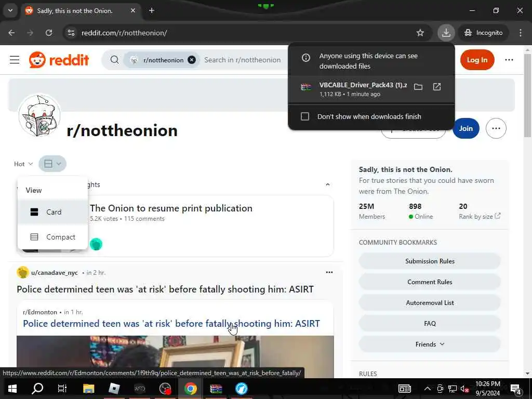Screen dimensions: 532x399
Task: Open Submission Rules bookmark
Action: pos(430,261)
